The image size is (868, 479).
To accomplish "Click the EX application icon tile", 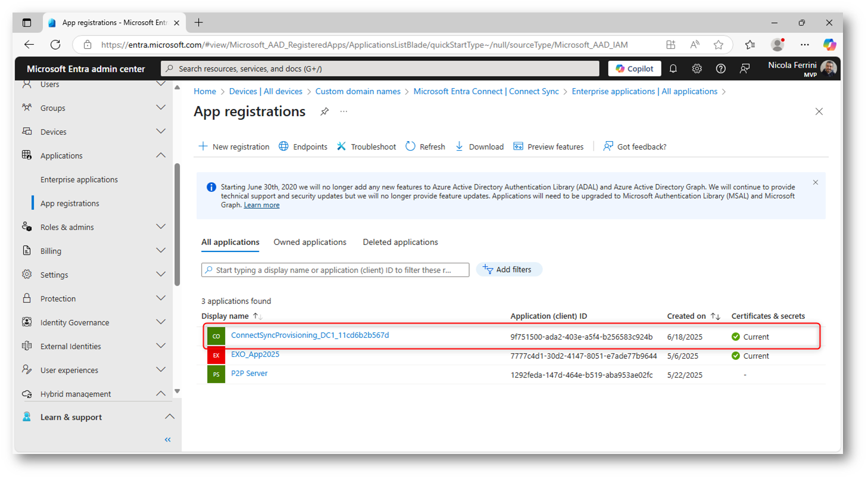I will 216,356.
